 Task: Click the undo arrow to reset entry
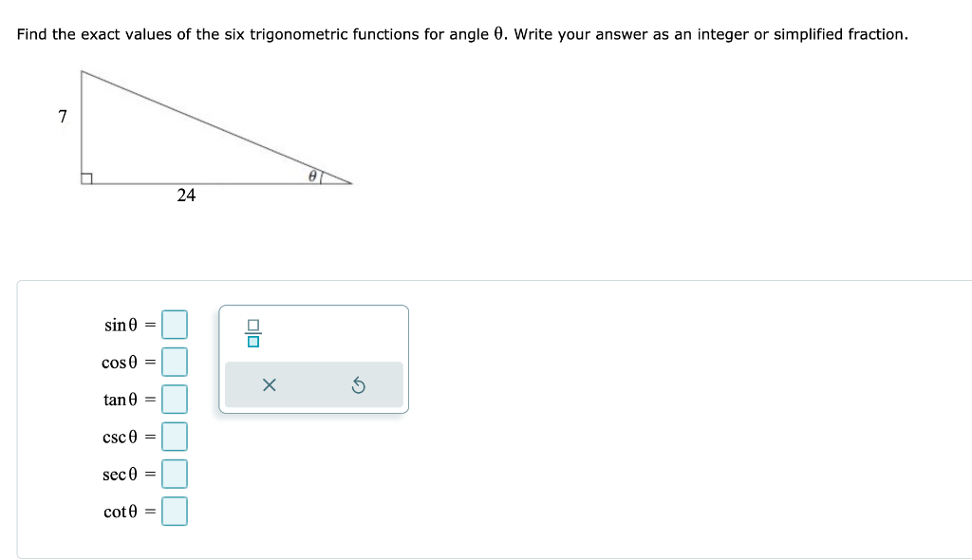pyautogui.click(x=360, y=384)
